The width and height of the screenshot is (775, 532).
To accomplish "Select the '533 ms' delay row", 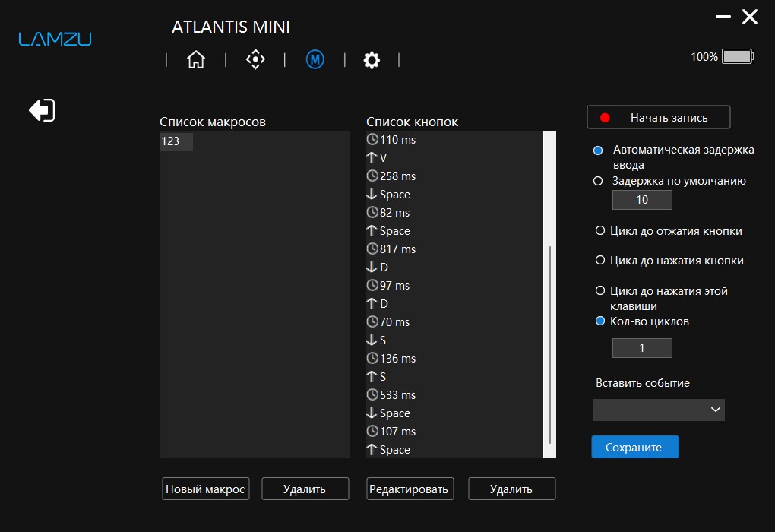I will tap(454, 395).
